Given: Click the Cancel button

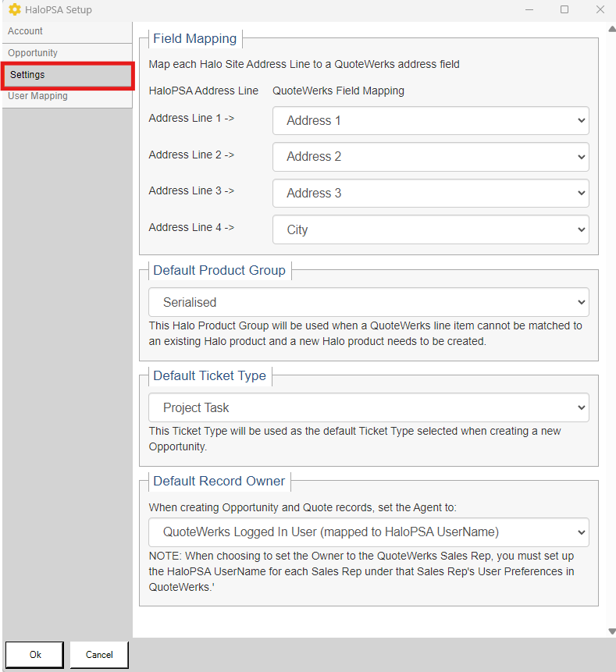Looking at the screenshot, I should click(x=99, y=654).
